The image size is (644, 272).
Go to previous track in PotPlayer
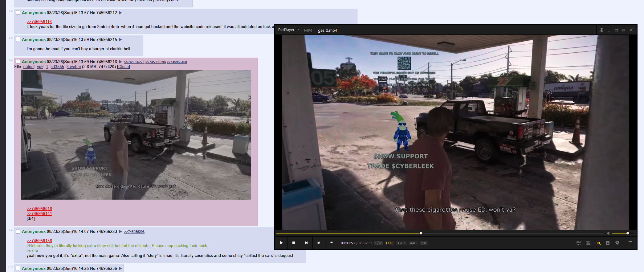tap(306, 243)
